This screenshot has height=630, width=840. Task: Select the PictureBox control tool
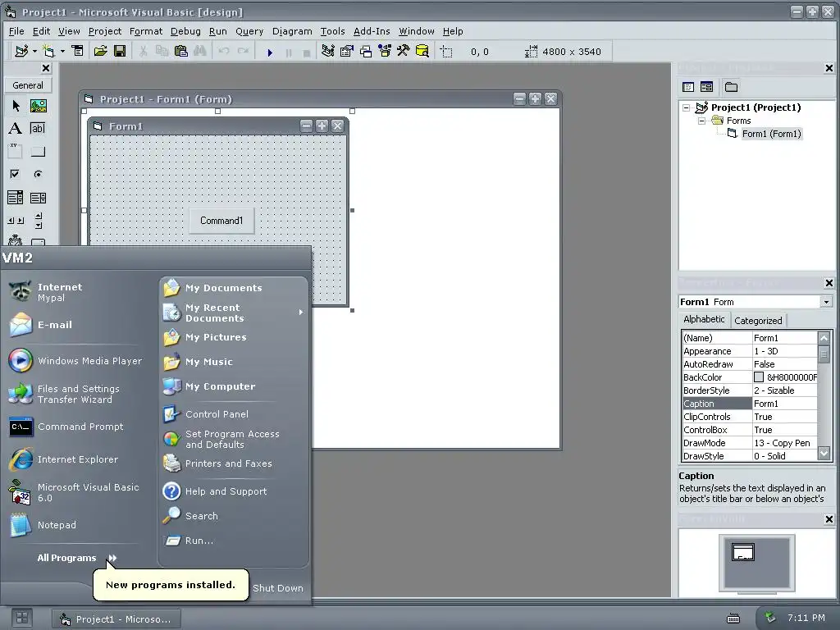tap(38, 106)
